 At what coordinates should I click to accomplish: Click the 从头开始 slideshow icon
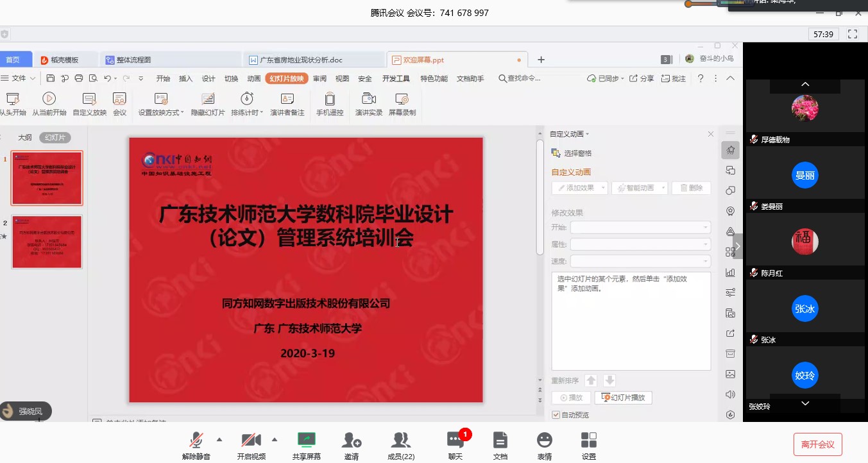(x=12, y=99)
